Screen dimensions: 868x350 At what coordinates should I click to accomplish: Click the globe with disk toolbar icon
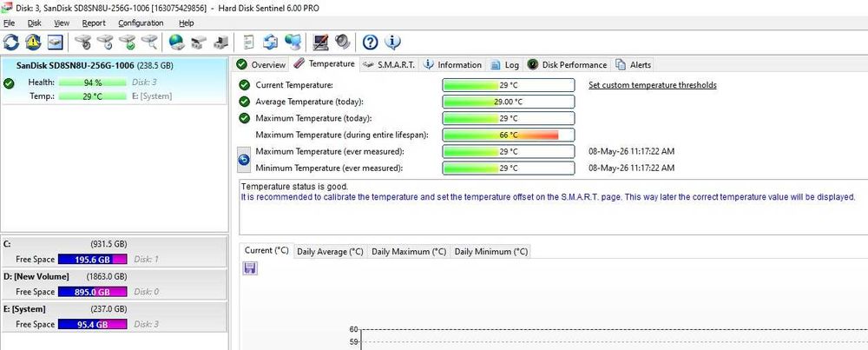[x=176, y=42]
